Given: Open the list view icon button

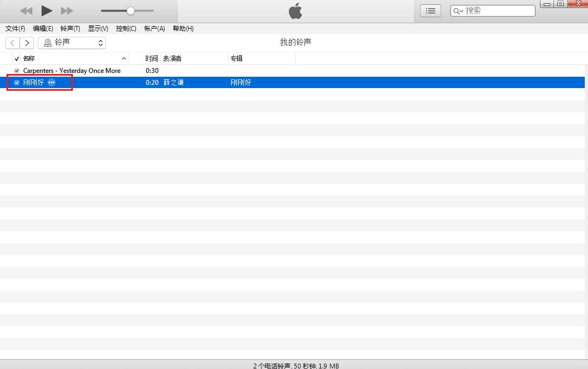Looking at the screenshot, I should point(430,11).
